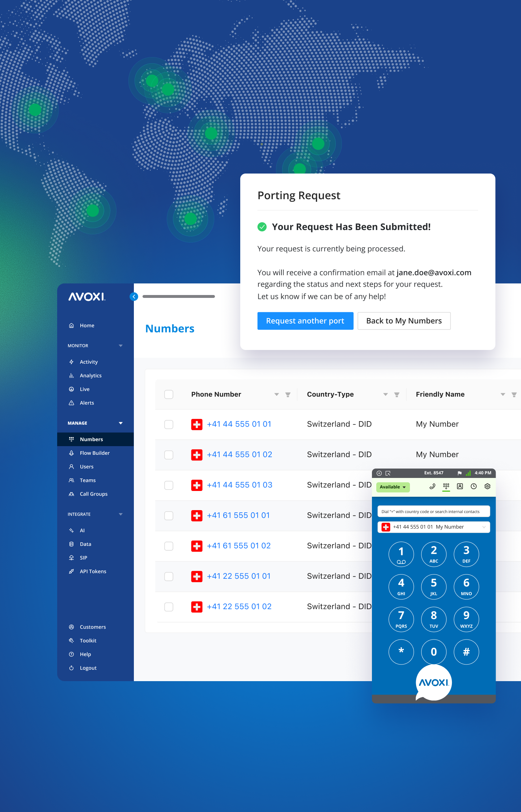
Task: Click the flag icon in softphone header
Action: pos(459,473)
